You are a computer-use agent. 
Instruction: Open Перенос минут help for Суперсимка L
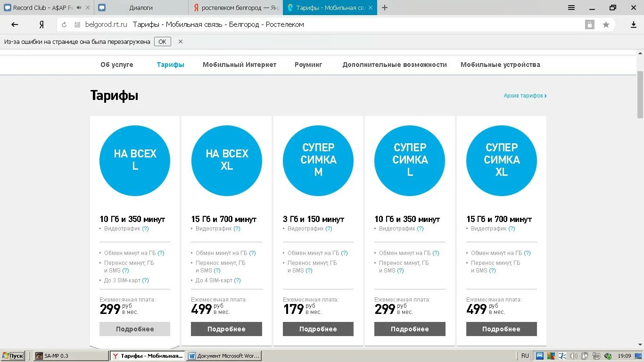[400, 271]
